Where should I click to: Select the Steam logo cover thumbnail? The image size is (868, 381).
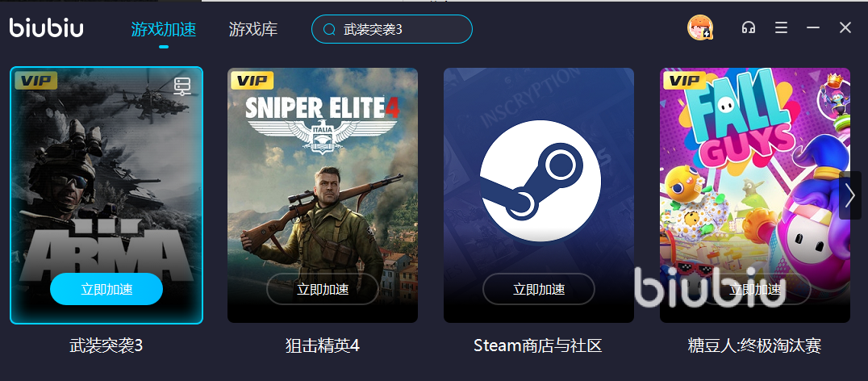point(539,195)
